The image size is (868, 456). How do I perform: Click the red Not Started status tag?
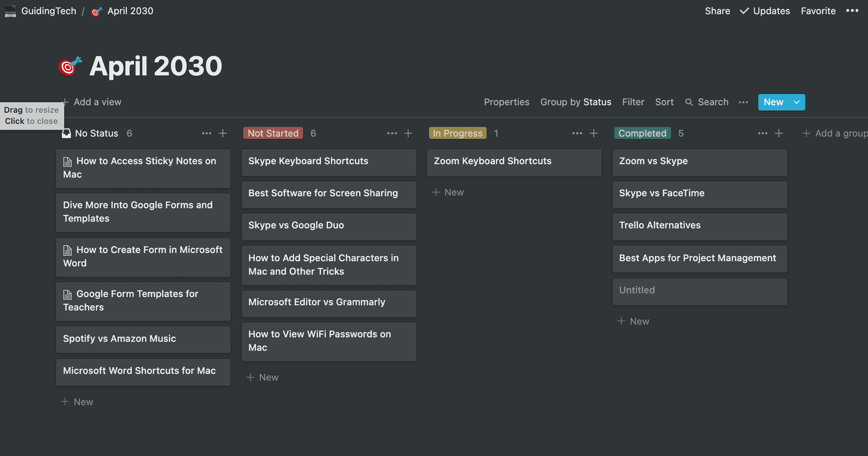(273, 133)
